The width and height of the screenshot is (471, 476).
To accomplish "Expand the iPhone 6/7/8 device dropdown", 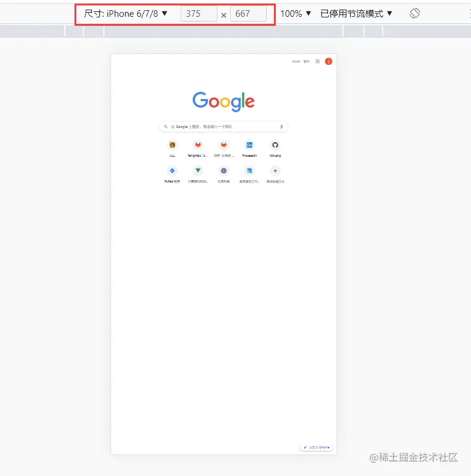I will pyautogui.click(x=126, y=14).
